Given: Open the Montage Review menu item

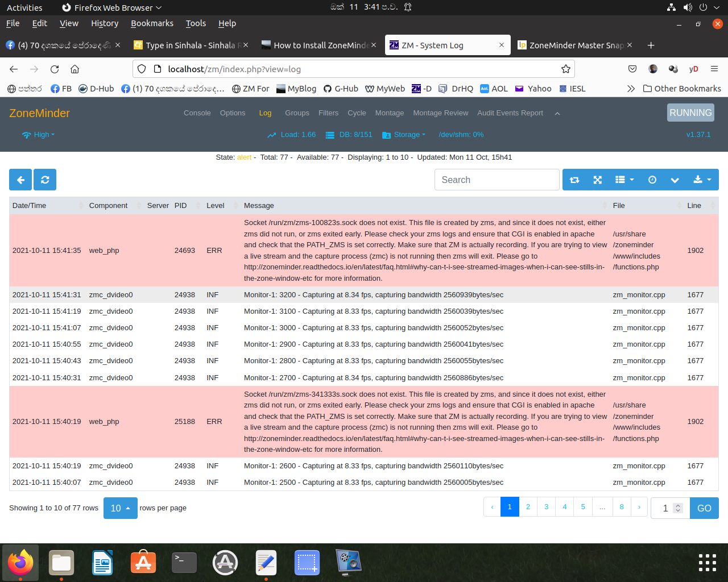Looking at the screenshot, I should [441, 113].
